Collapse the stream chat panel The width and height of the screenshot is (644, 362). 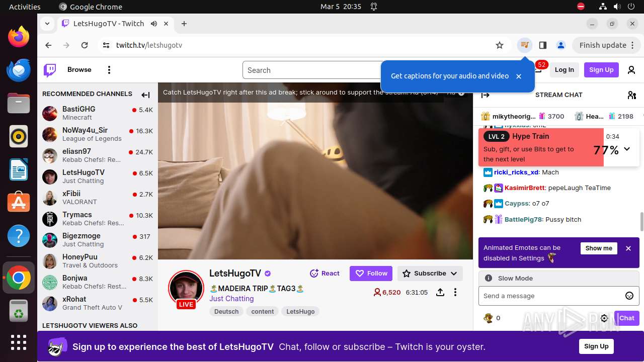(486, 95)
